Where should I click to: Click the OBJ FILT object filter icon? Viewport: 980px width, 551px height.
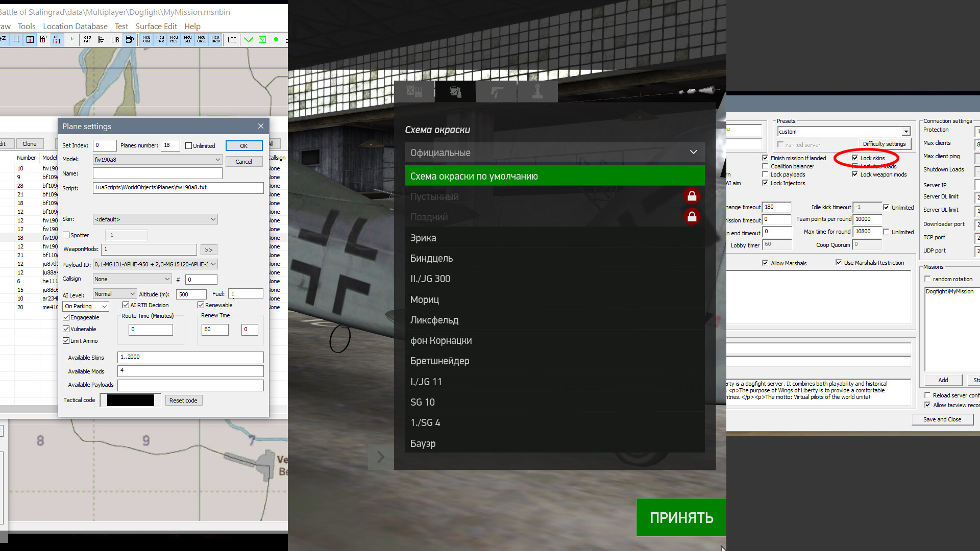87,40
